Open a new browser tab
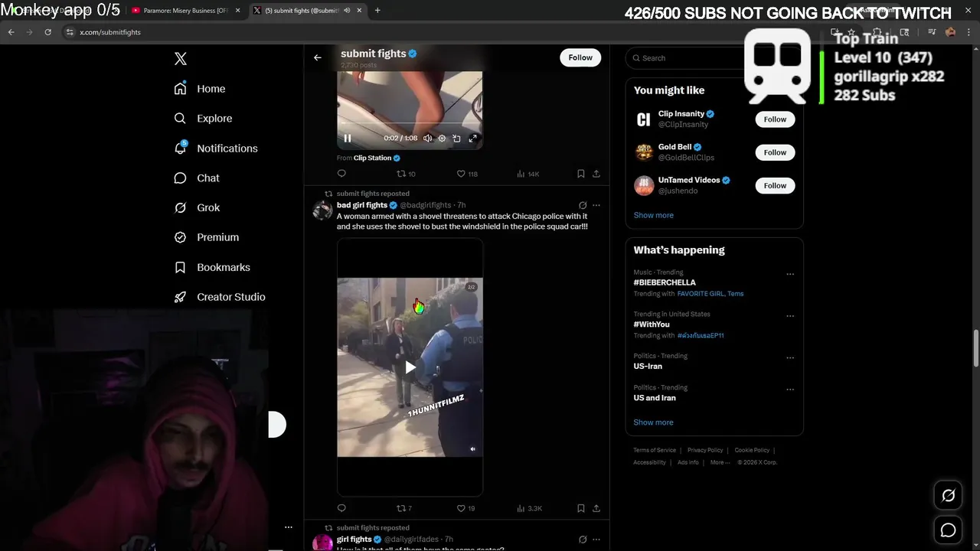Image resolution: width=980 pixels, height=551 pixels. coord(377,11)
